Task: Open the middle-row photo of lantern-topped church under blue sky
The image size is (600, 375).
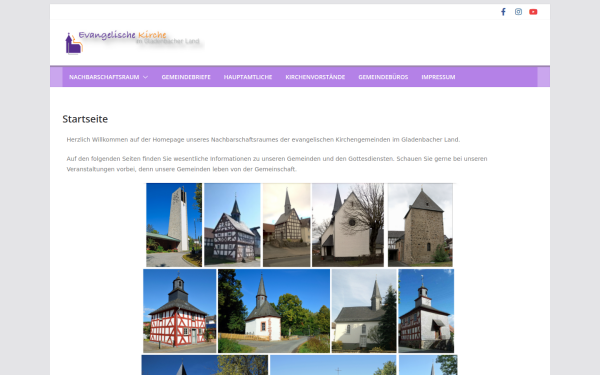Action: coord(426,311)
